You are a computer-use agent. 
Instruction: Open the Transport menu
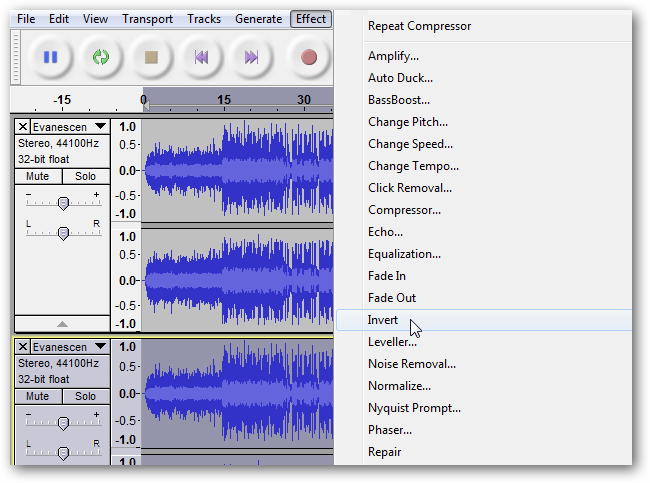pyautogui.click(x=148, y=19)
